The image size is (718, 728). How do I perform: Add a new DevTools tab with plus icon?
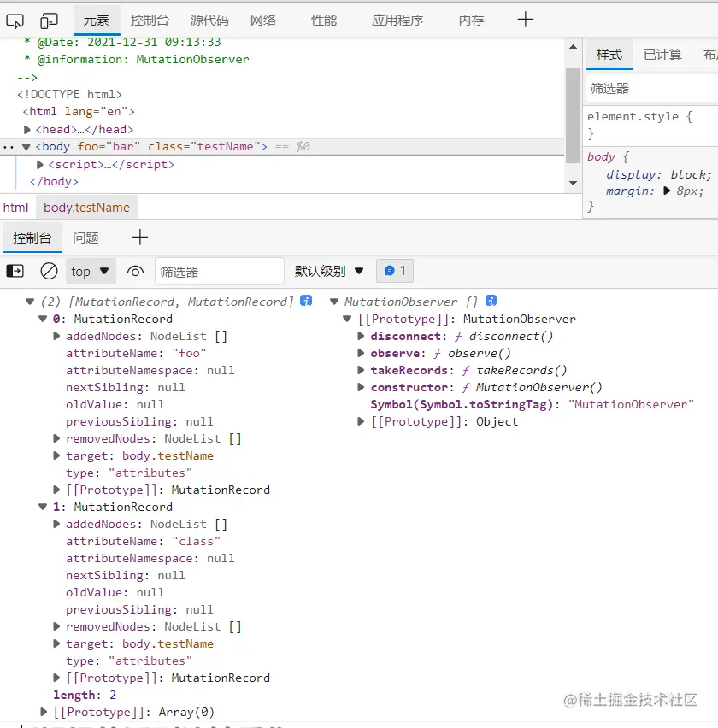point(526,20)
